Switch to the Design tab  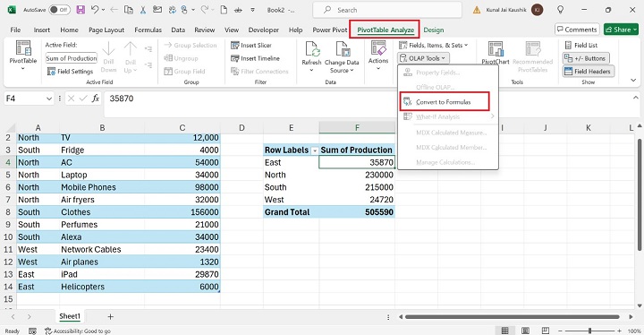(x=433, y=30)
